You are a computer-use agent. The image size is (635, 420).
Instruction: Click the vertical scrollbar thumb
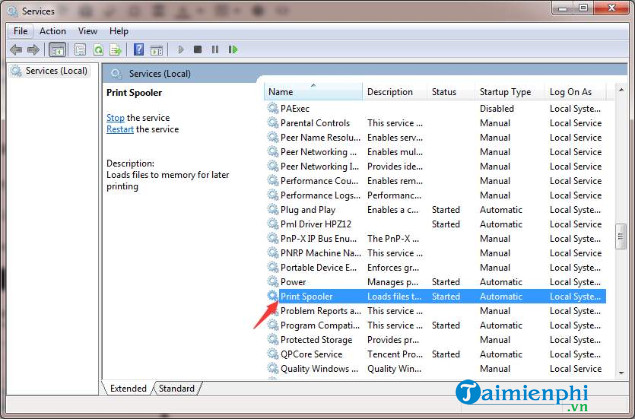coord(621,237)
